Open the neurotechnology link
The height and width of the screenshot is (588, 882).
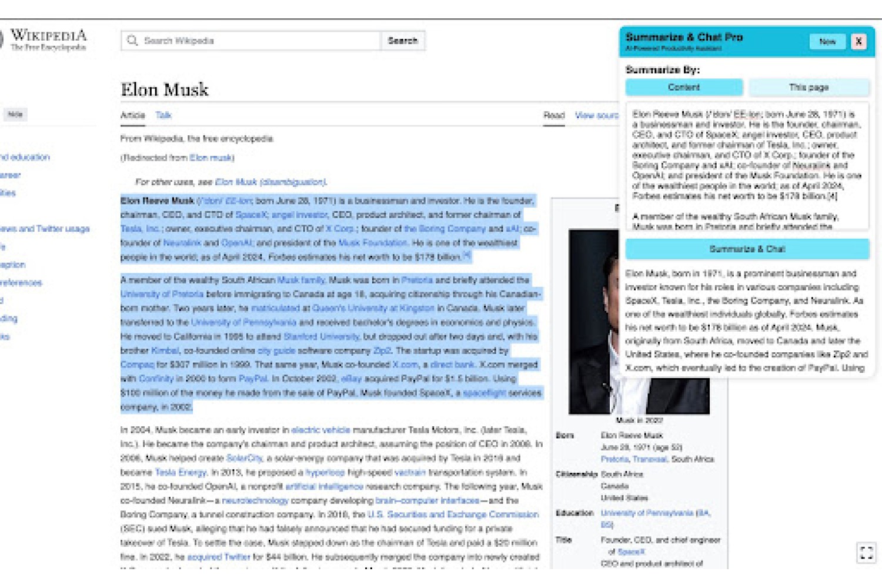click(255, 500)
